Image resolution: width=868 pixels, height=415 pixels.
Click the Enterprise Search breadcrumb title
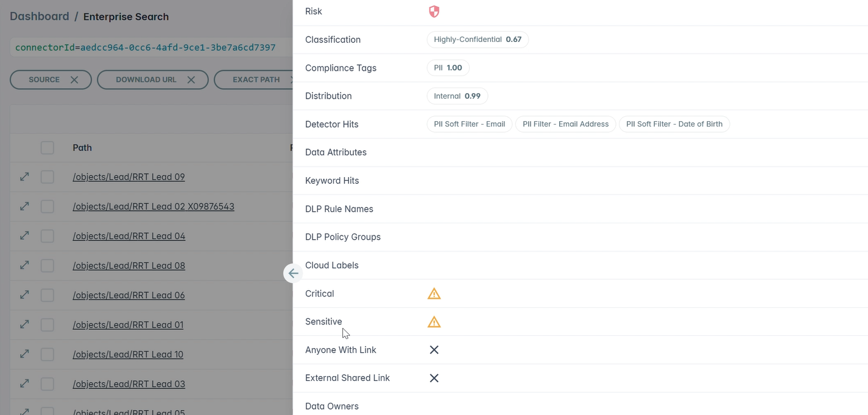coord(126,17)
